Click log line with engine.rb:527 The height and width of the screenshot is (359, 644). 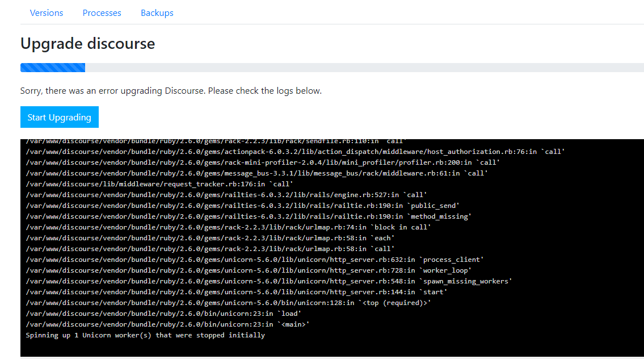pos(226,195)
